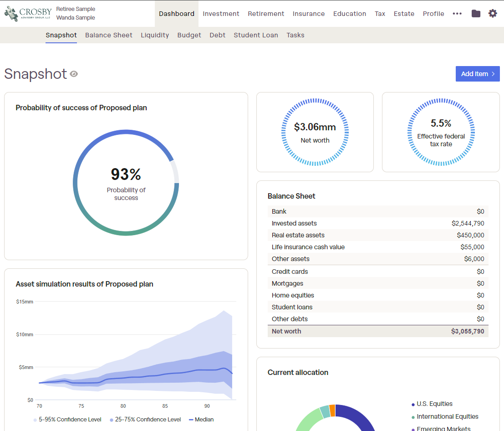Click the Mortgages row
The image size is (504, 431).
(378, 283)
